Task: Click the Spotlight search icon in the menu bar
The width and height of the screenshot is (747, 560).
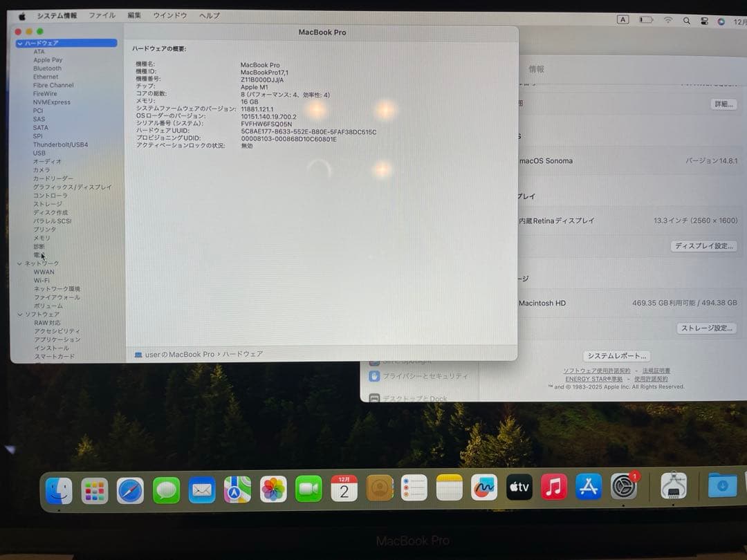Action: [687, 21]
